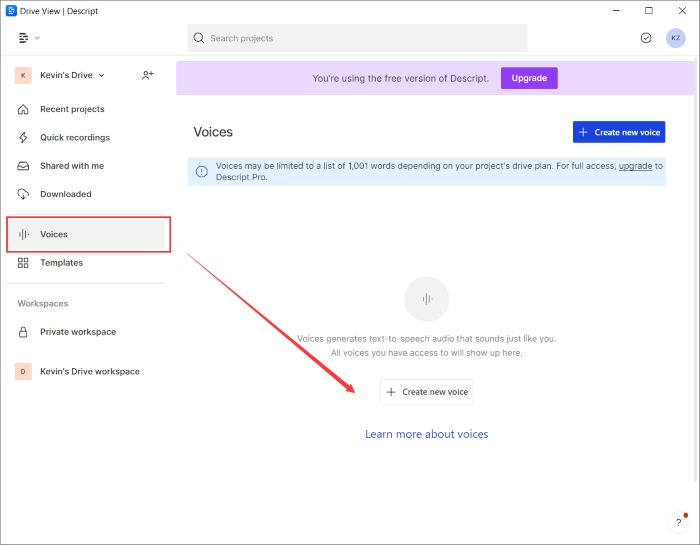
Task: Click the grid icon beside Templates
Action: [23, 263]
